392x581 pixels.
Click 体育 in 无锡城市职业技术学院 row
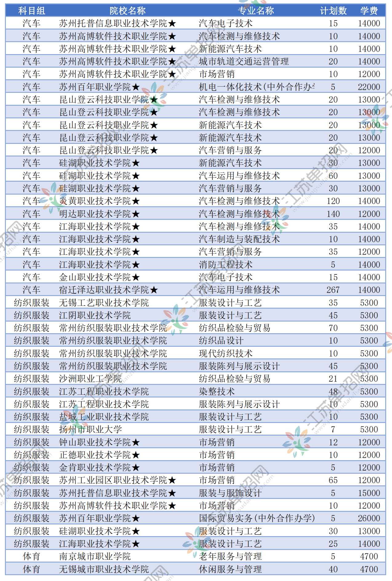(x=32, y=569)
